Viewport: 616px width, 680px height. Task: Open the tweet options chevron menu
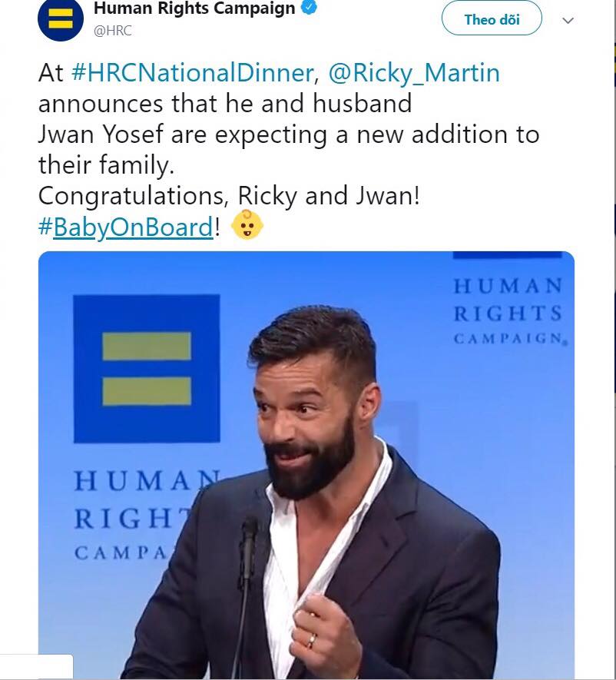pos(568,21)
